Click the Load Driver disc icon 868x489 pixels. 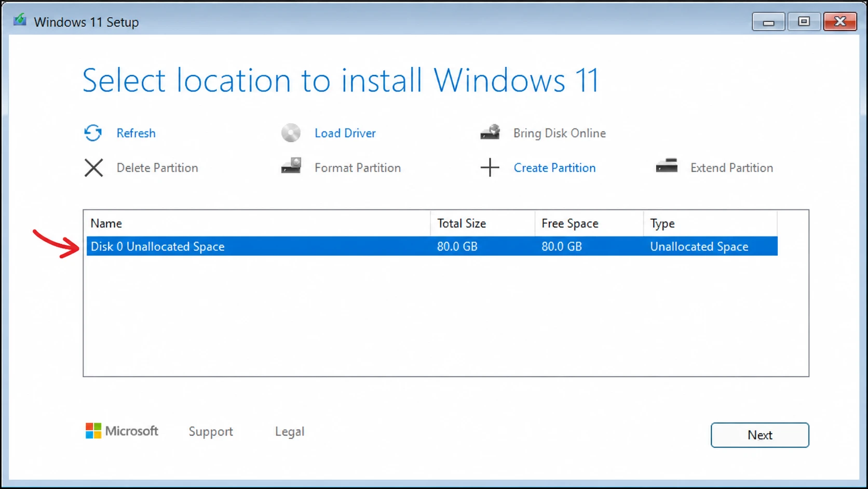[x=291, y=133]
